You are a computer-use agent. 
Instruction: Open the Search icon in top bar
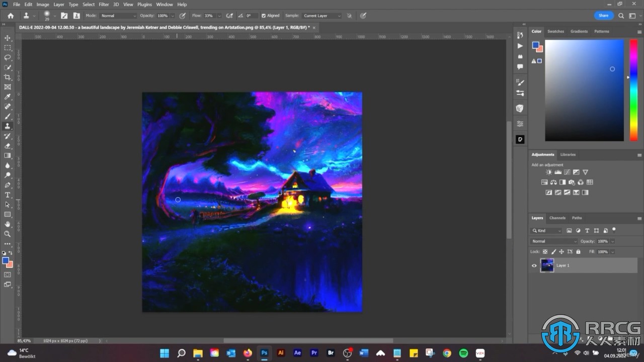[621, 16]
